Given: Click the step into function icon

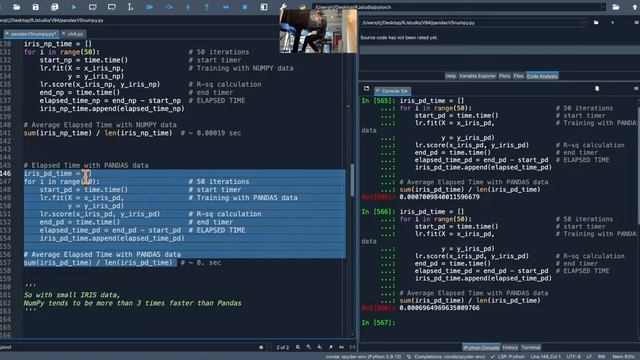Looking at the screenshot, I should (188, 7).
